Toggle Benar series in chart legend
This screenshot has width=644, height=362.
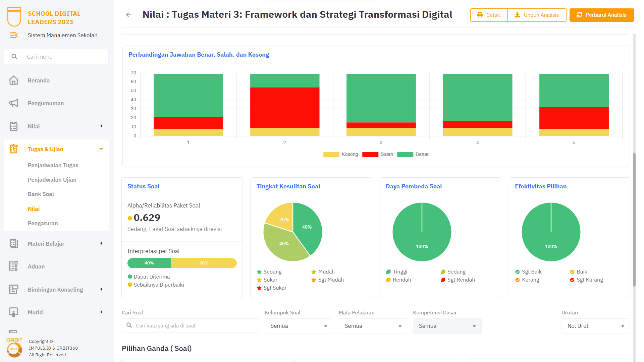413,155
